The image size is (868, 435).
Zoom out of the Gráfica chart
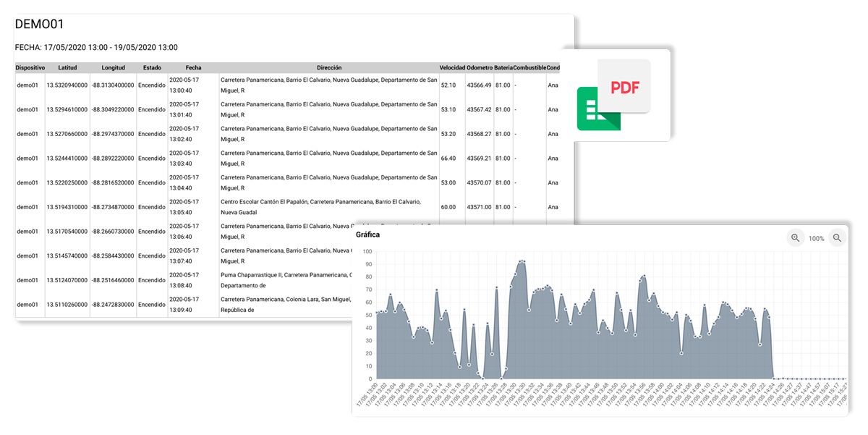pos(838,238)
